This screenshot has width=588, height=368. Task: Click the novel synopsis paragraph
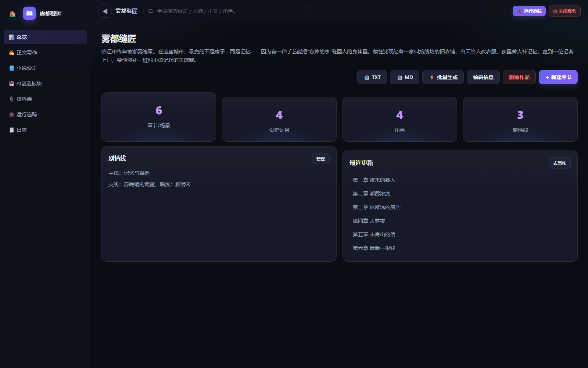[x=338, y=56]
